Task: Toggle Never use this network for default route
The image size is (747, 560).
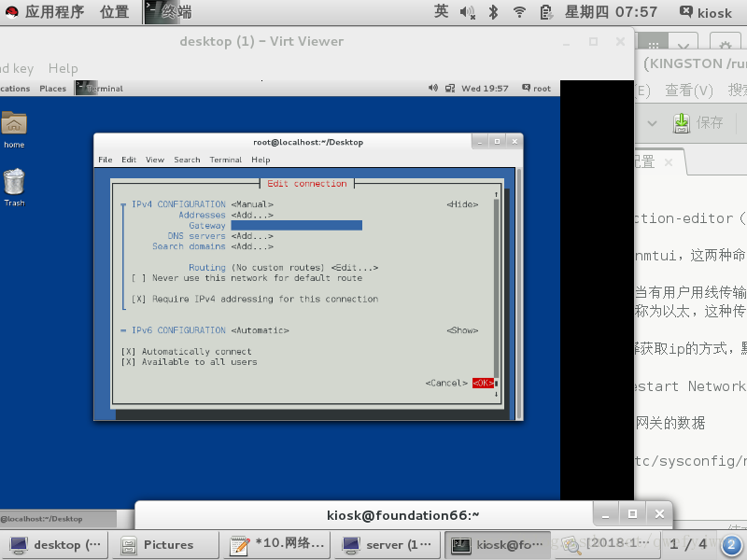Action: pos(138,278)
